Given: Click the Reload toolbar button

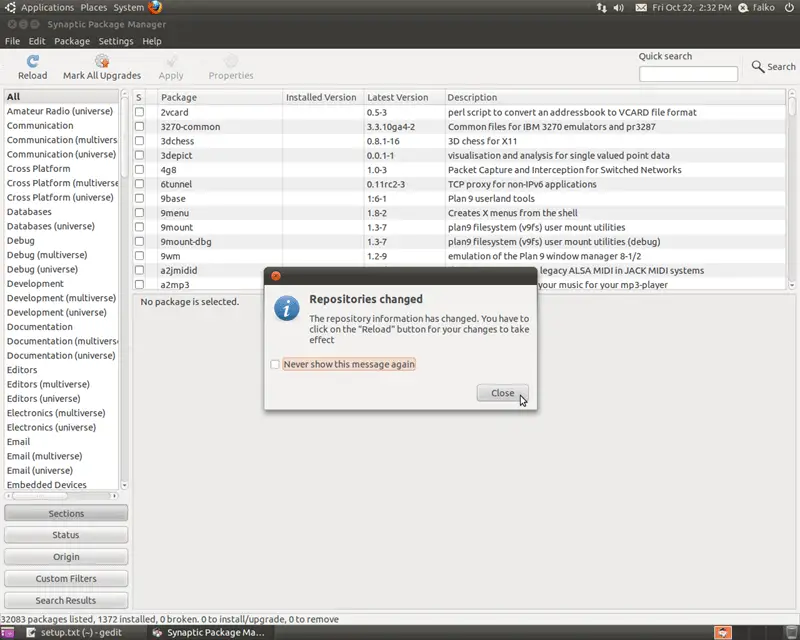Looking at the screenshot, I should pyautogui.click(x=33, y=67).
